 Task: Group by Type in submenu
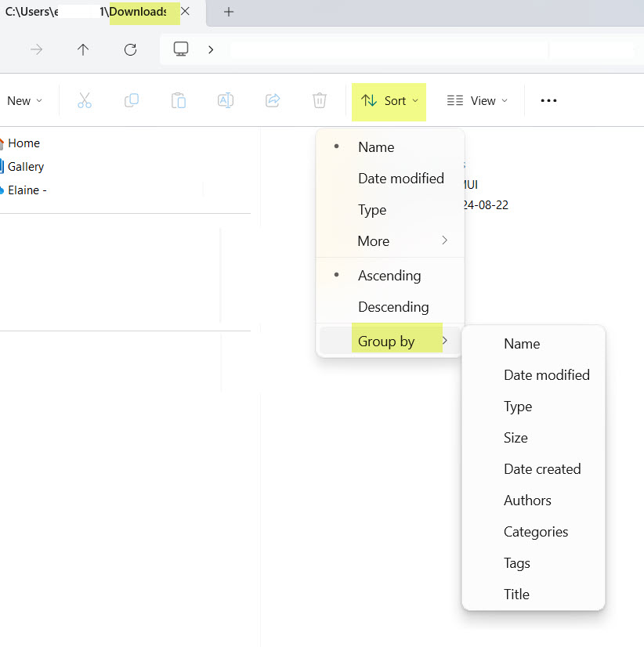(534, 407)
